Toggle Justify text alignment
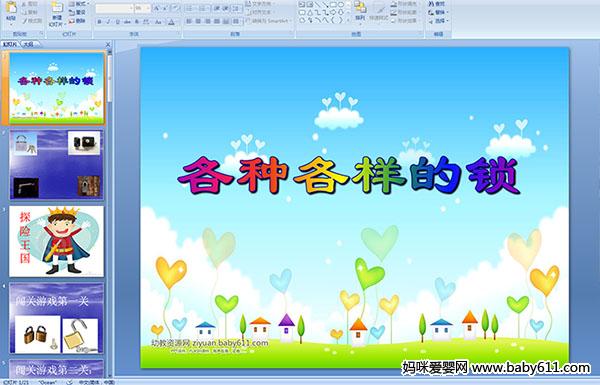The height and width of the screenshot is (385, 600). pos(217,21)
